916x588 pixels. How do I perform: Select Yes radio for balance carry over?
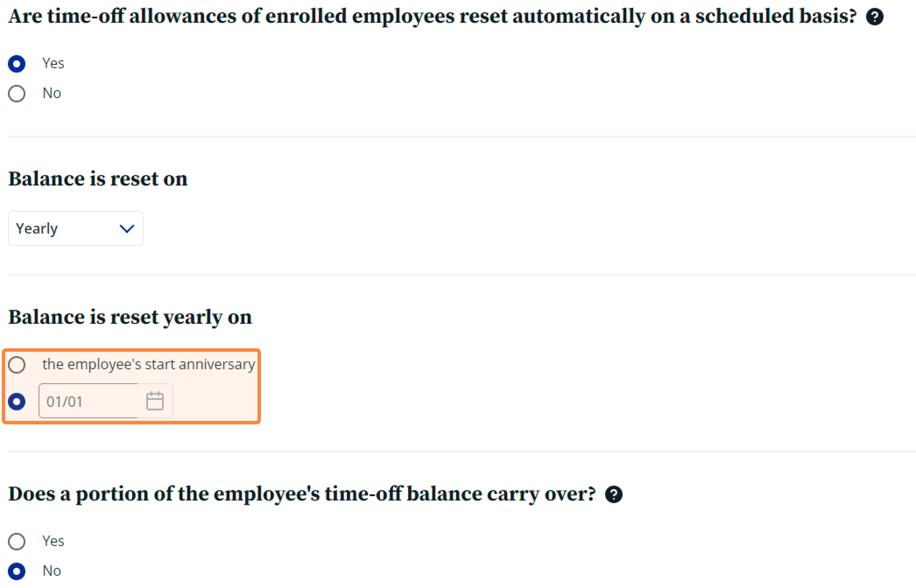click(x=17, y=542)
